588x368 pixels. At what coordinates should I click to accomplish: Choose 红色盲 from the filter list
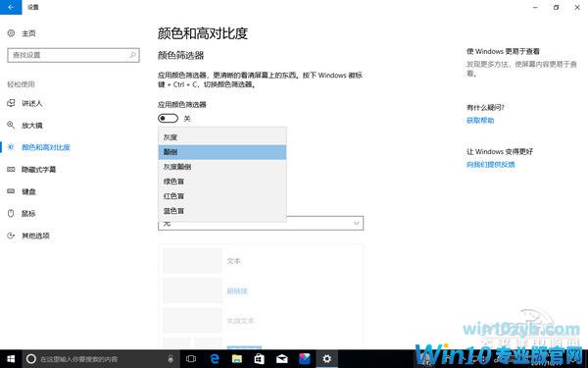(x=222, y=196)
